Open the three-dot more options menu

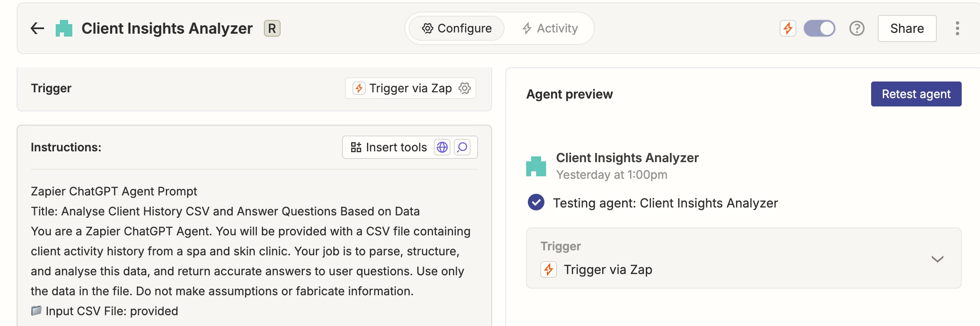[958, 28]
